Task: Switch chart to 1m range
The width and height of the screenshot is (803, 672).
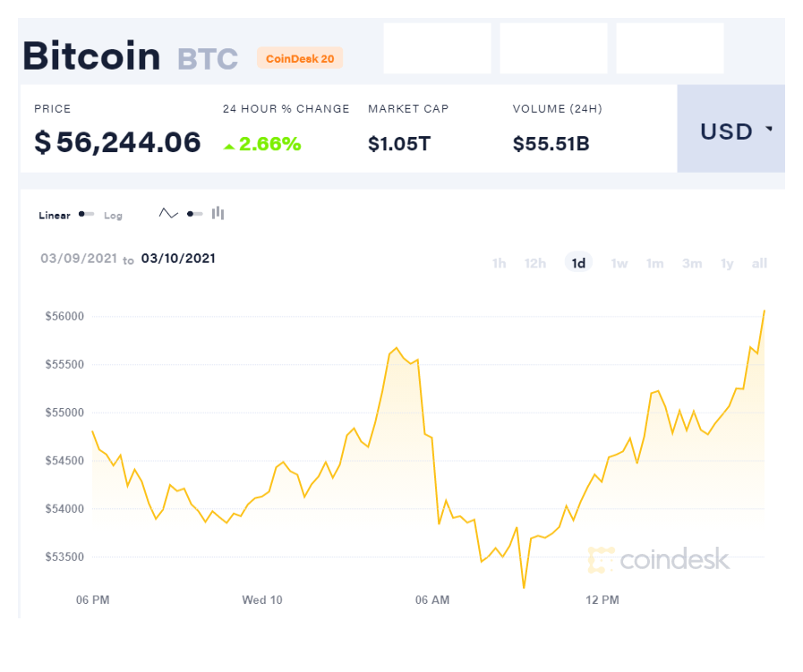Action: click(655, 263)
